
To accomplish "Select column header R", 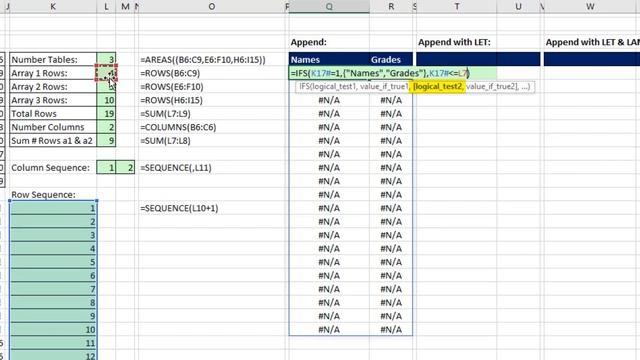I will click(x=391, y=7).
